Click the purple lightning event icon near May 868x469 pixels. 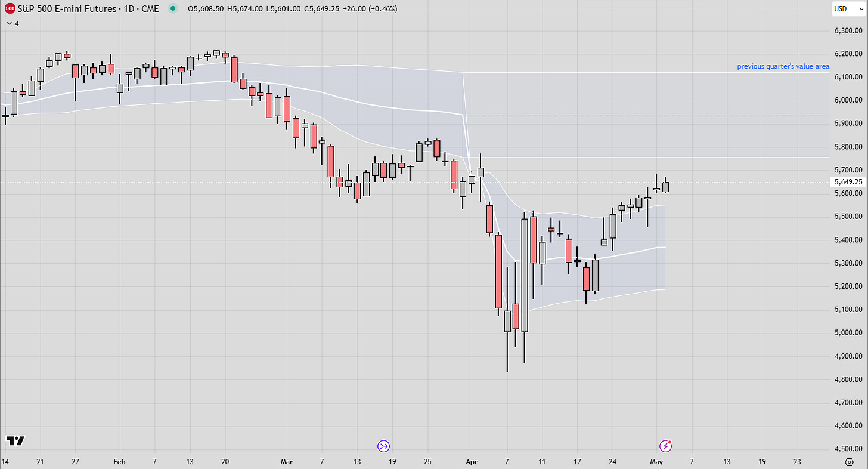coord(666,445)
